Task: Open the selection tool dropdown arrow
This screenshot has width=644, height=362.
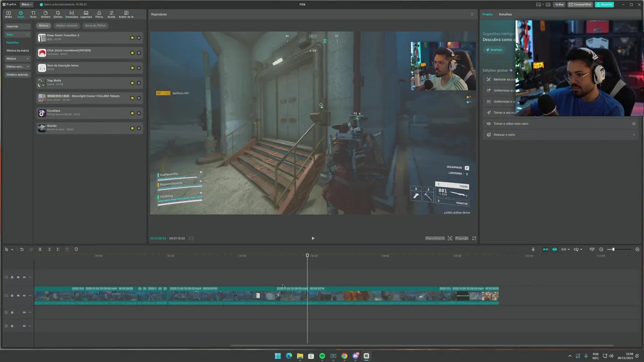Action: tap(12, 249)
